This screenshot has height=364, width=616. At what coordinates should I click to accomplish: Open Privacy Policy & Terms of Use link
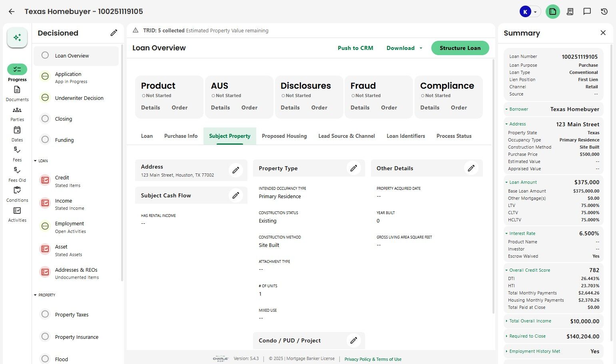point(373,359)
